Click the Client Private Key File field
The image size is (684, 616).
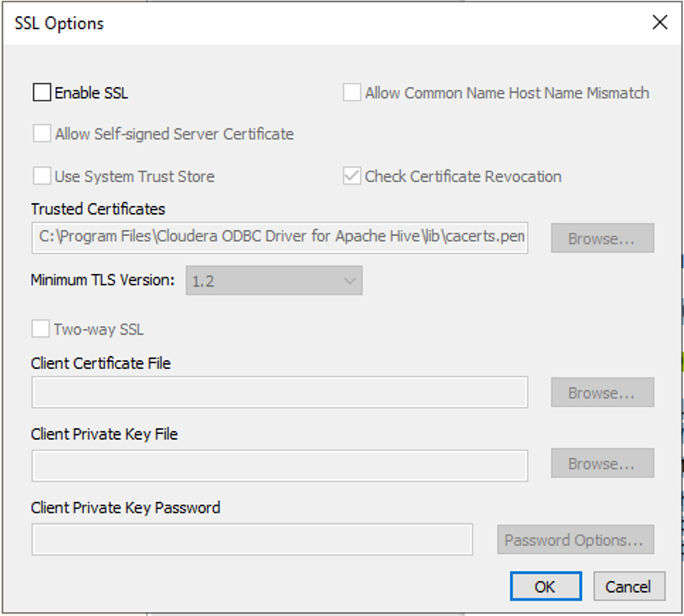coord(280,465)
